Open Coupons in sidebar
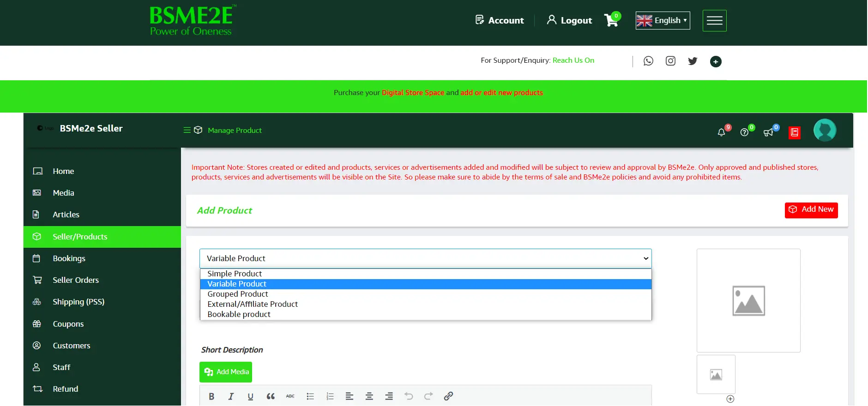Screen dimensions: 868x406 click(x=102, y=324)
